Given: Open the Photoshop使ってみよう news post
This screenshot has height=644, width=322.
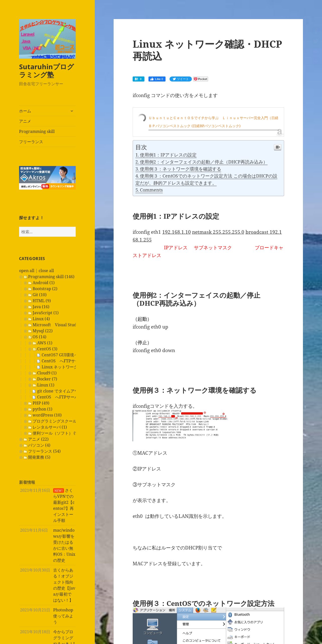Looking at the screenshot, I should coord(63,616).
